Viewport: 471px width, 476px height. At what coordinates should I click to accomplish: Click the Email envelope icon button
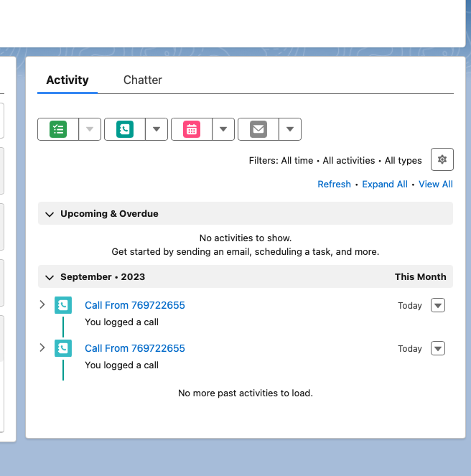(x=258, y=129)
